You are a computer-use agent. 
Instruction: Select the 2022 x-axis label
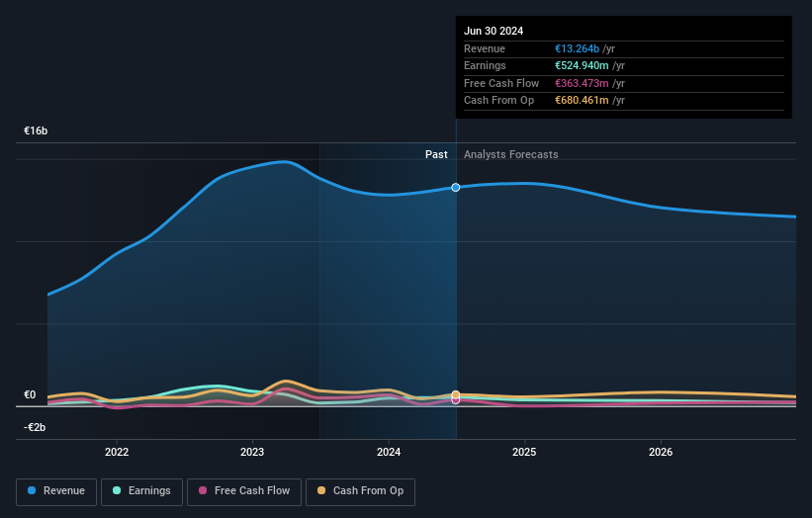pos(117,453)
